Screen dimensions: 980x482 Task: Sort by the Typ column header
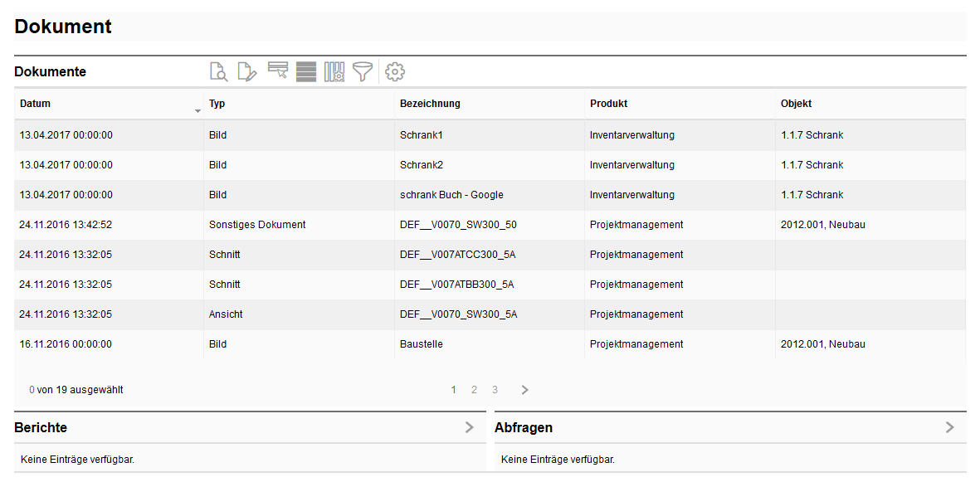(x=217, y=104)
